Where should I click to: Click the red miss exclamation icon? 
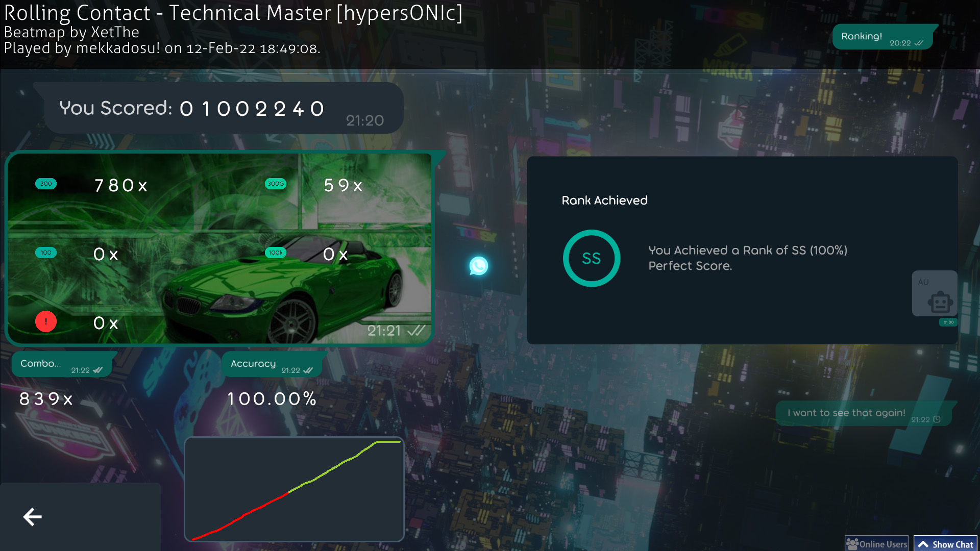[x=46, y=321]
